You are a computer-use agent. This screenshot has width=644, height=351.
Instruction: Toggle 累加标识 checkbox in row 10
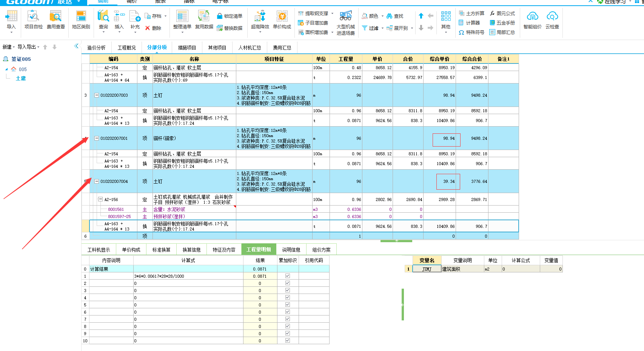pyautogui.click(x=288, y=340)
